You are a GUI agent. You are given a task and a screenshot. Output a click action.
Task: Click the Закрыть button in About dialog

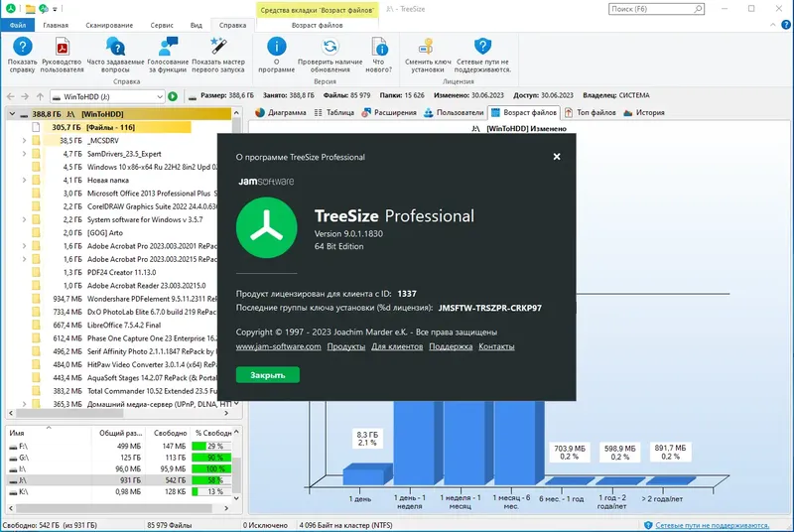(267, 375)
